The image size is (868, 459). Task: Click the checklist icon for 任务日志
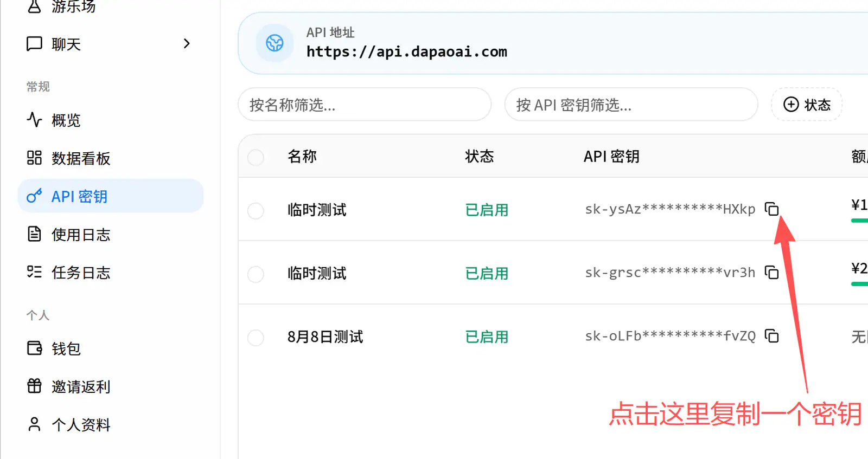pyautogui.click(x=34, y=271)
